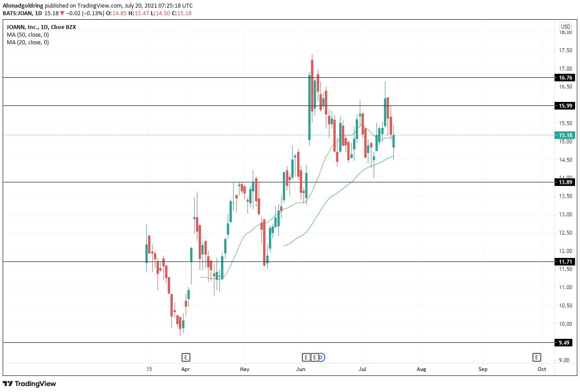This screenshot has width=580, height=392.
Task: Click the Sep label on time axis
Action: (x=482, y=369)
